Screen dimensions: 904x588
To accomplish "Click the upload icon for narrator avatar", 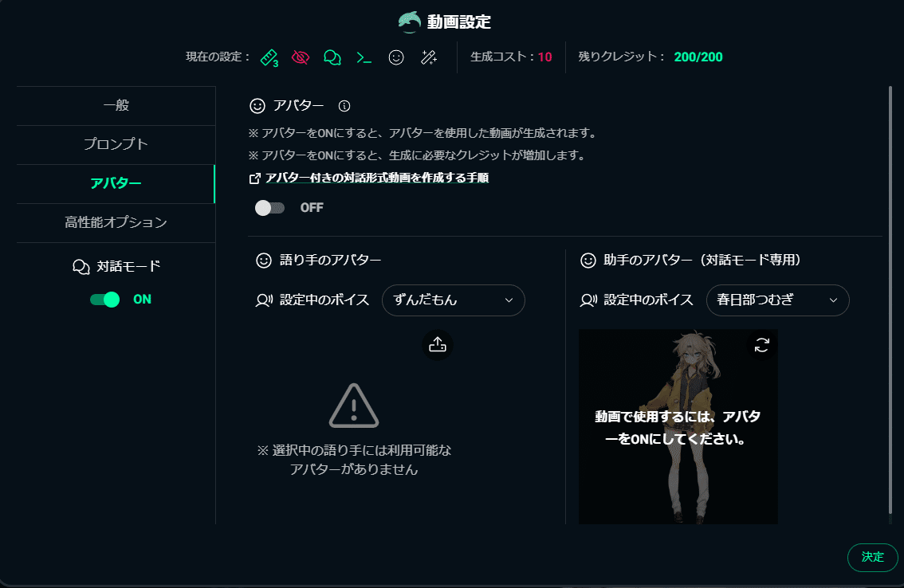I will (x=438, y=345).
